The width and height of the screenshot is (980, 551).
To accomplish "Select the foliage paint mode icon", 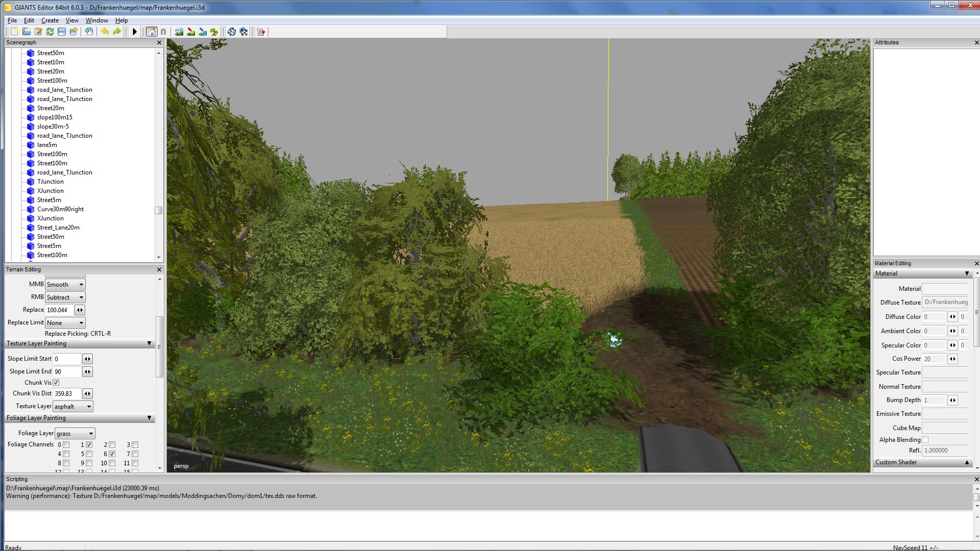I will click(214, 32).
